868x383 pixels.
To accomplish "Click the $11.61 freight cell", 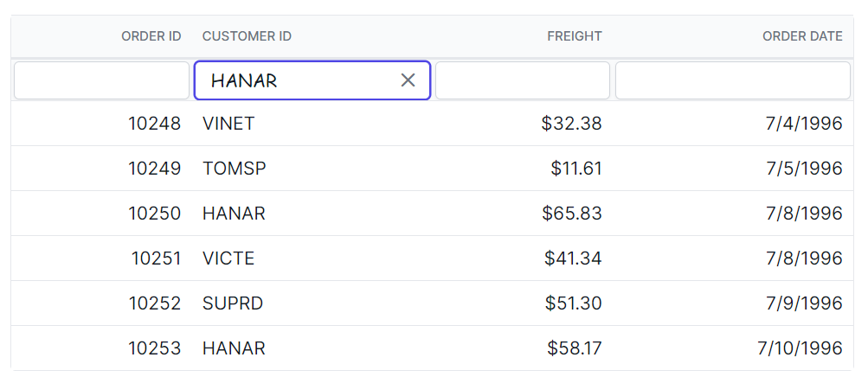I will click(575, 169).
